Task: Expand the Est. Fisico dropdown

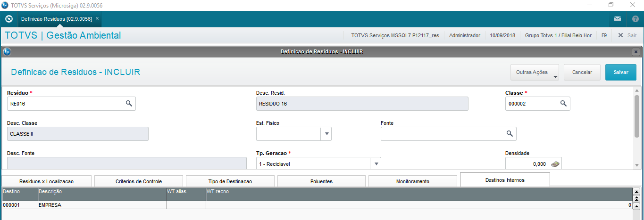Action: (x=326, y=134)
